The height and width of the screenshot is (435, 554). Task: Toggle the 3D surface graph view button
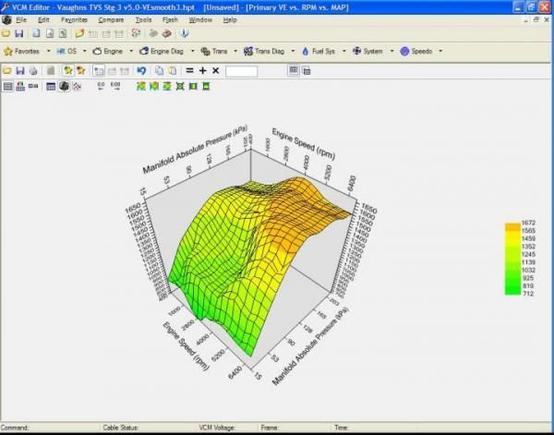point(64,86)
